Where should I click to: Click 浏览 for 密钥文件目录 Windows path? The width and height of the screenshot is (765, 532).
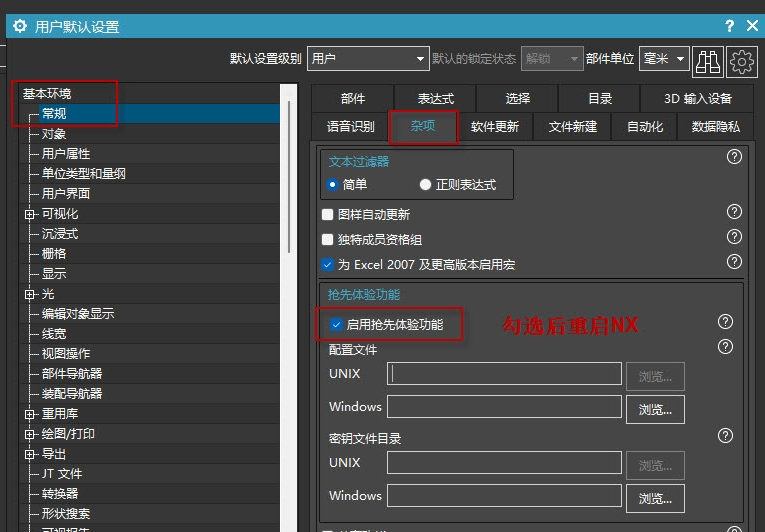[x=655, y=498]
